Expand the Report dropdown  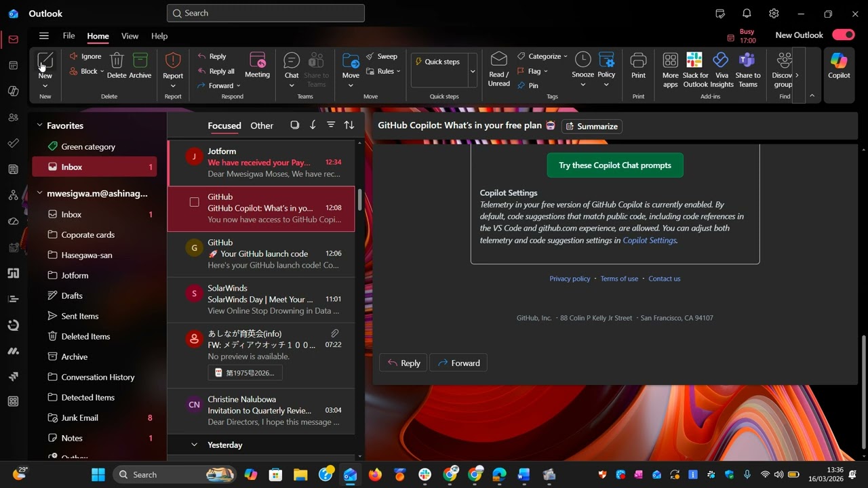coord(173,86)
